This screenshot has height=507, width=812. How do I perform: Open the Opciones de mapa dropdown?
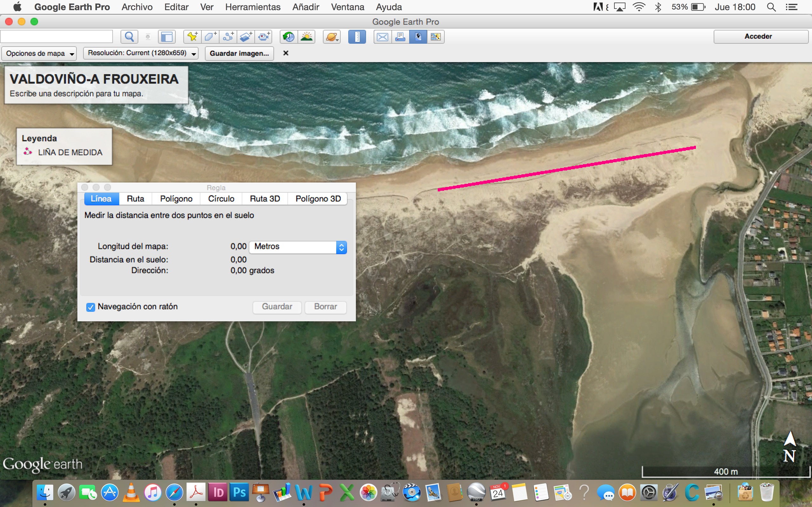pos(39,53)
